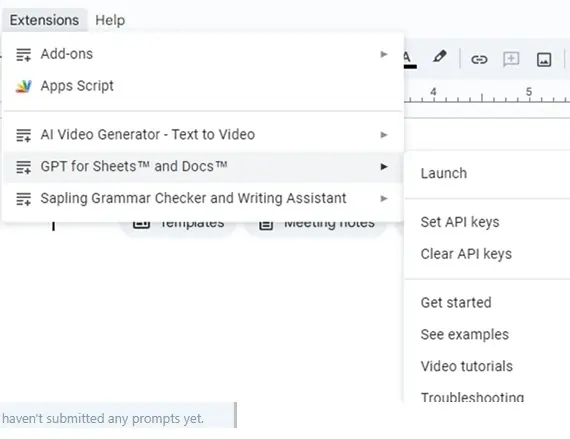
Task: Click the Sapling Grammar Checker add-on icon
Action: click(24, 199)
